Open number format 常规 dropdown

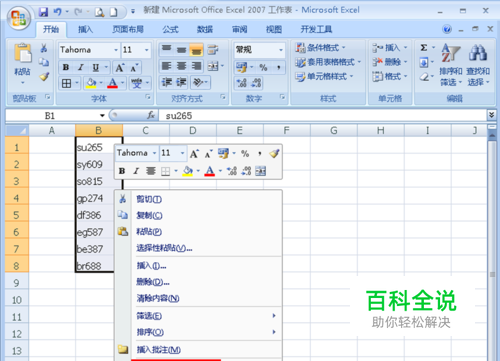click(x=281, y=50)
